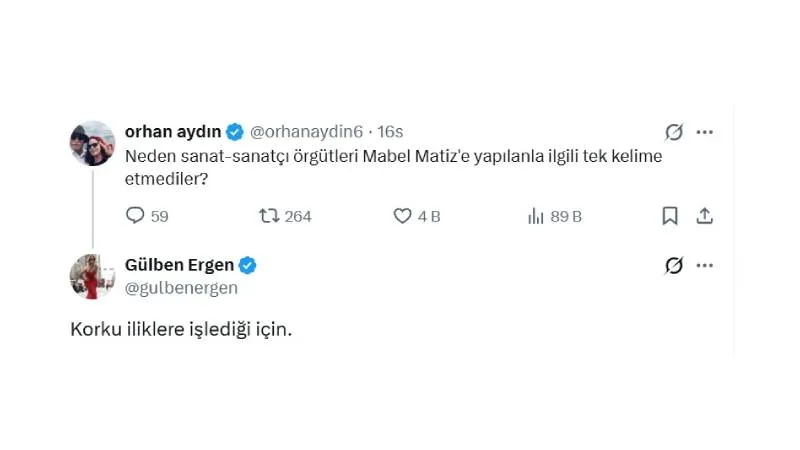Click the Grok icon on Gülben Ergen's tweet
The image size is (800, 450).
[674, 265]
